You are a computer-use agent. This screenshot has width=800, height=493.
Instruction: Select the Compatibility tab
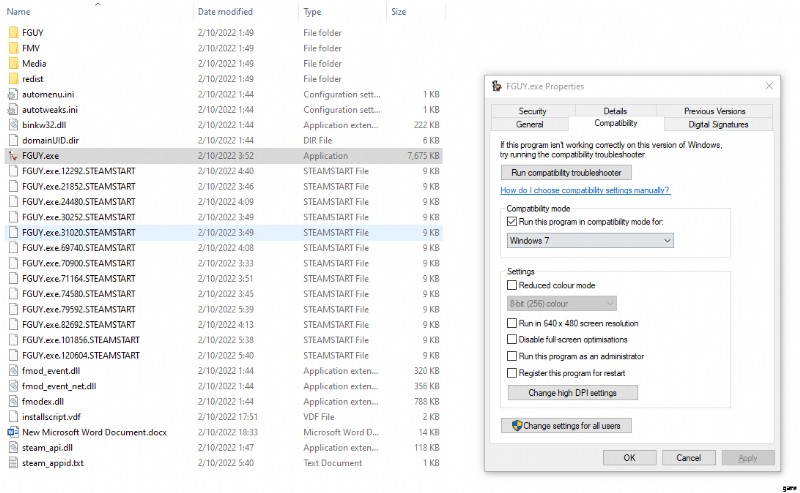click(x=616, y=123)
